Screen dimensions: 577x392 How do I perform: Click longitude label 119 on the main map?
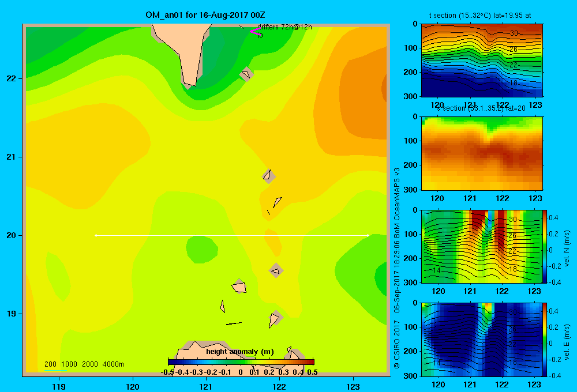point(59,386)
